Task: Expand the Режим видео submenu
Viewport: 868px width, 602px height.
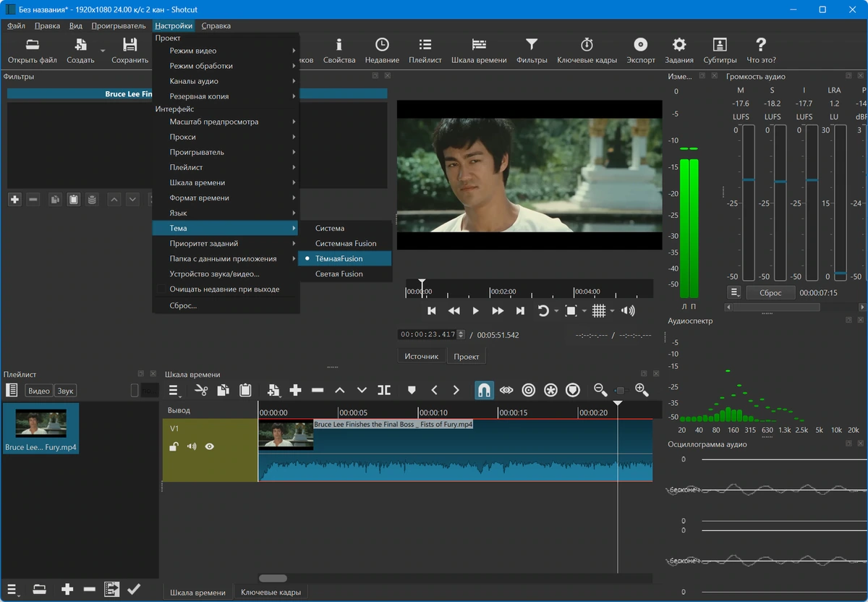Action: click(226, 51)
